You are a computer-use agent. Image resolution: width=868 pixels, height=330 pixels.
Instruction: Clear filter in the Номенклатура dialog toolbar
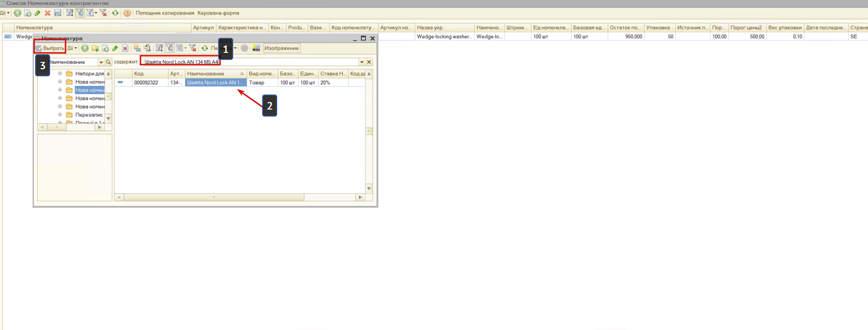point(192,48)
